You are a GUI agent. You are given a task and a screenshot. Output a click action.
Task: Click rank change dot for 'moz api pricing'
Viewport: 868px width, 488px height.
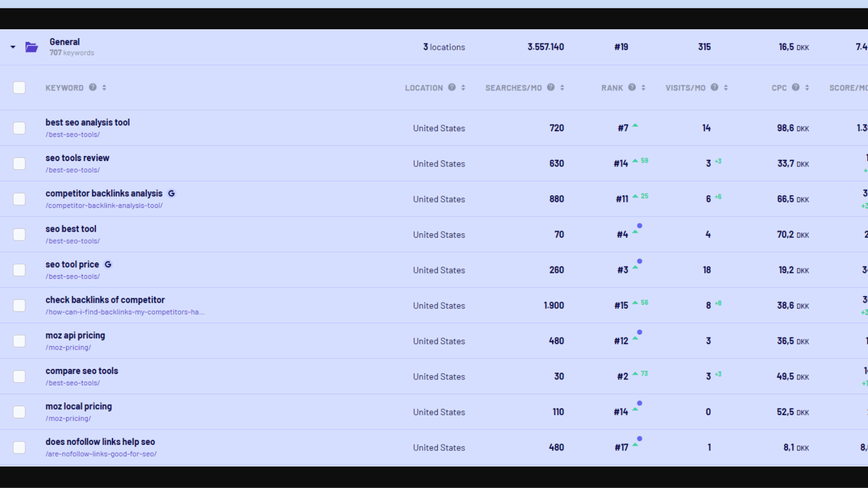[x=640, y=332]
